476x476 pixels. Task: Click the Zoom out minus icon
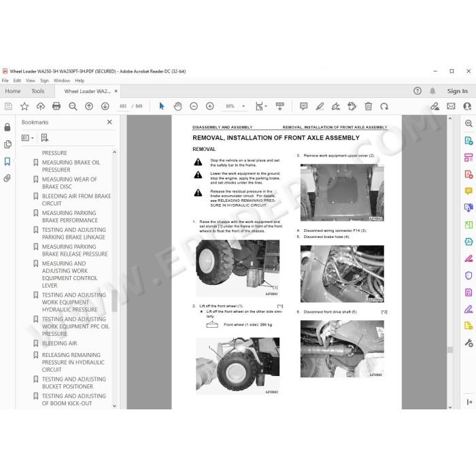click(194, 106)
